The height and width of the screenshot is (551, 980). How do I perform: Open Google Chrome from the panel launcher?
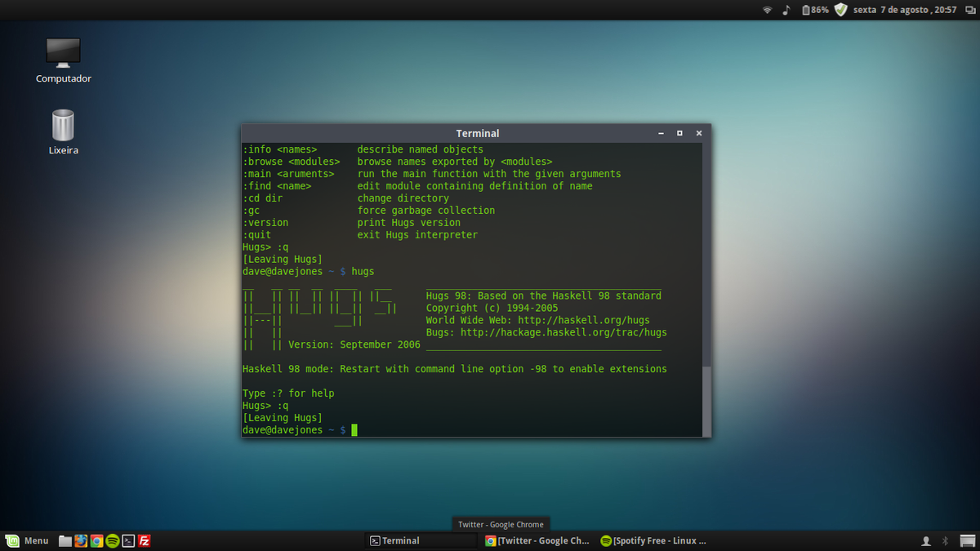[x=96, y=540]
